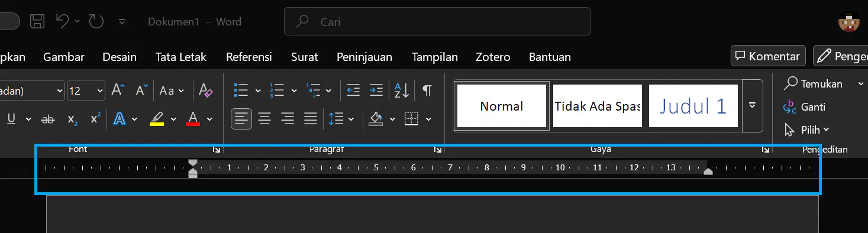This screenshot has width=868, height=233.
Task: Justify paragraph text
Action: (x=311, y=119)
